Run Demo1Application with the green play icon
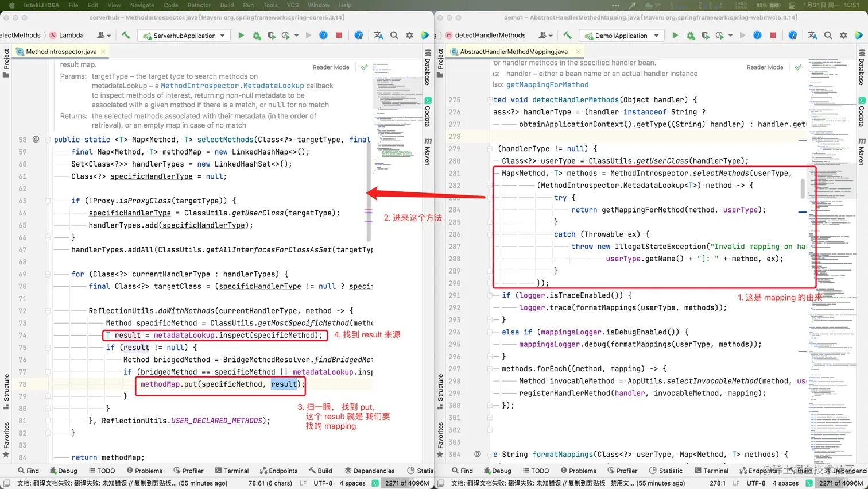Image resolution: width=868 pixels, height=489 pixels. (675, 36)
